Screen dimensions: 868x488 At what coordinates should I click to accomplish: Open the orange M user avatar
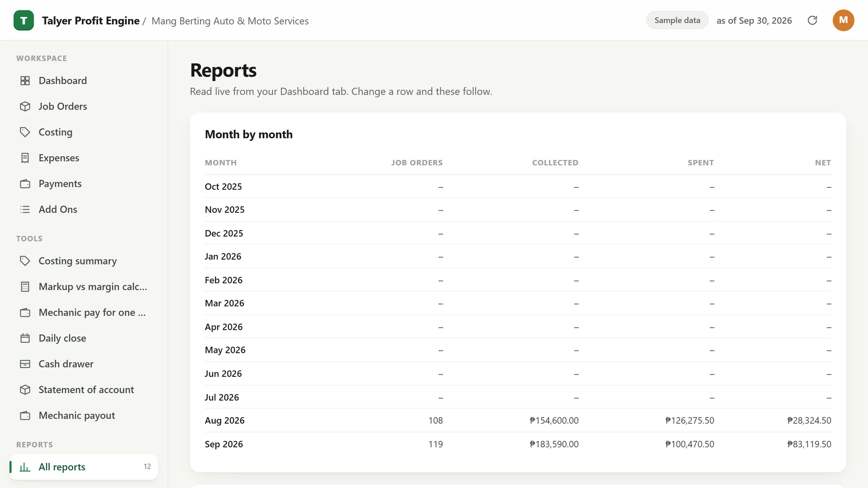click(843, 20)
